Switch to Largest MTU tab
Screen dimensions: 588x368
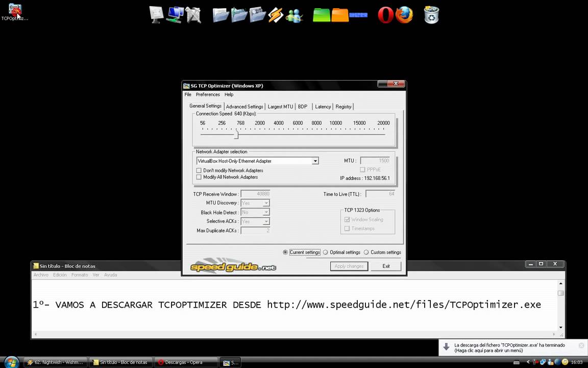(x=281, y=107)
